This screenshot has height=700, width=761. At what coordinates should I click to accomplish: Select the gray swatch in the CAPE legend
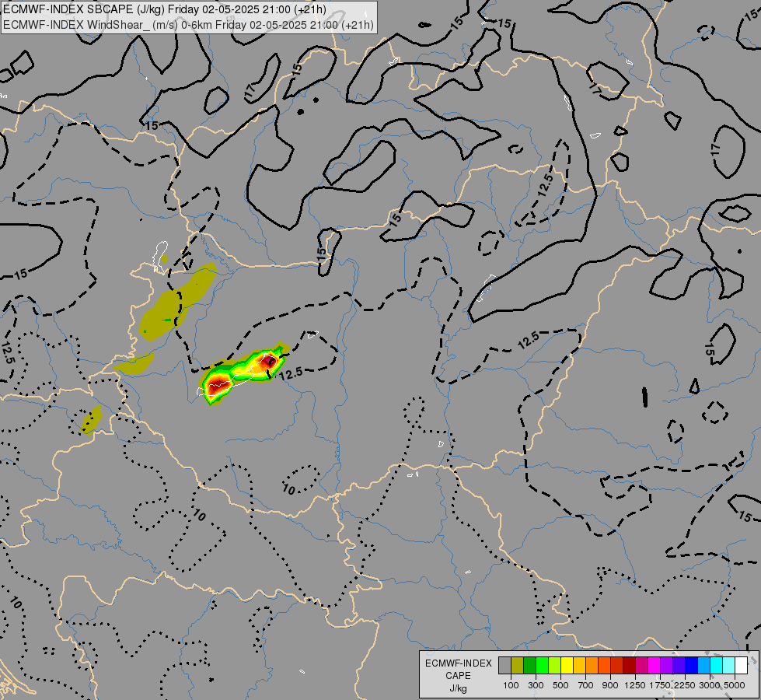coord(504,665)
